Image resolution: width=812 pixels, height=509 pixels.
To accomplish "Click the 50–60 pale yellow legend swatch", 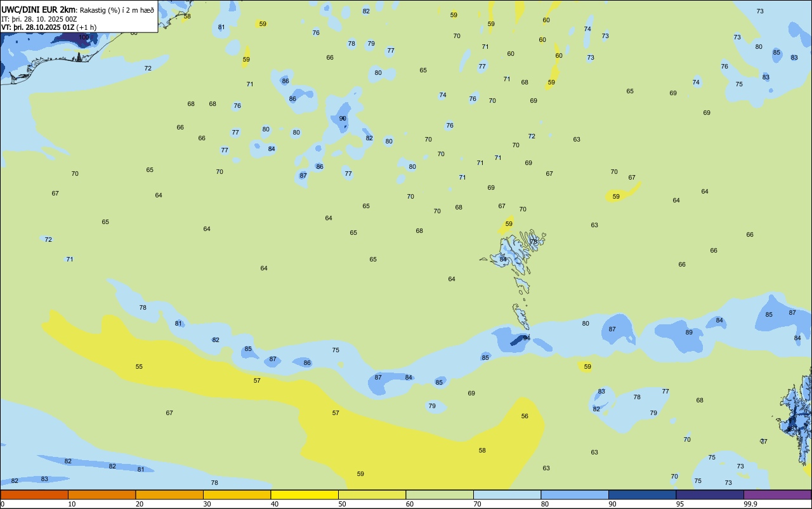I will (372, 494).
